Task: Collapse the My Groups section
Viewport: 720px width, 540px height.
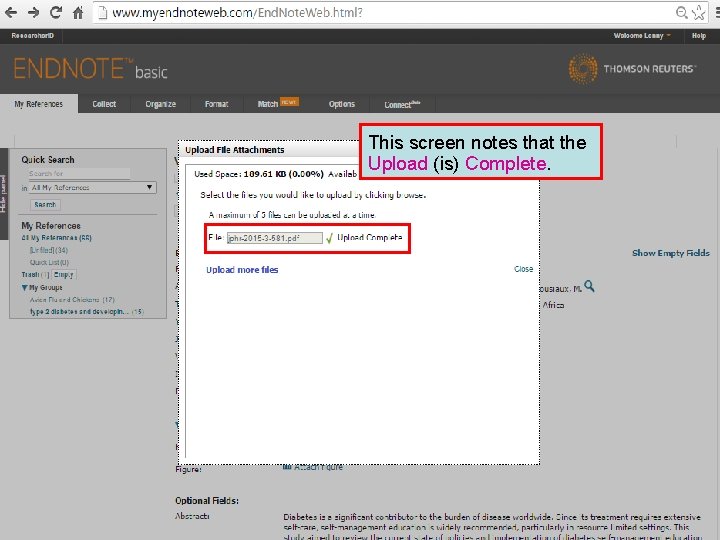Action: coord(24,288)
